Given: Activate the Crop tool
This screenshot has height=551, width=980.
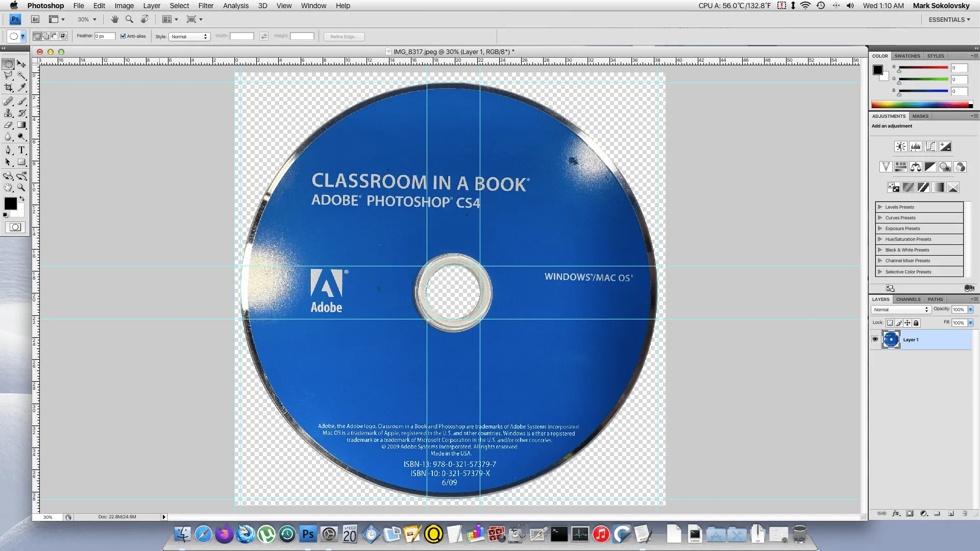Looking at the screenshot, I should coord(9,87).
